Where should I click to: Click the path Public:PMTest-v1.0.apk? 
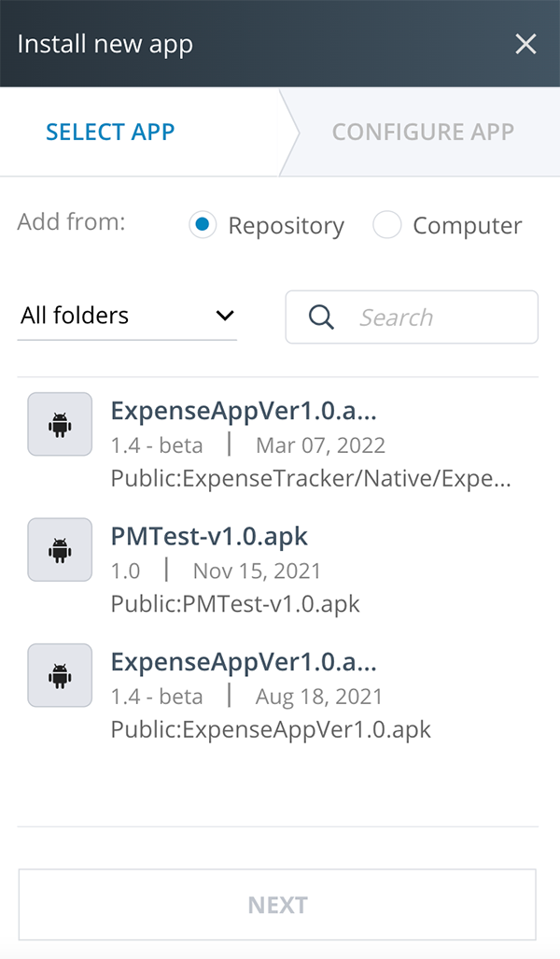tap(235, 604)
